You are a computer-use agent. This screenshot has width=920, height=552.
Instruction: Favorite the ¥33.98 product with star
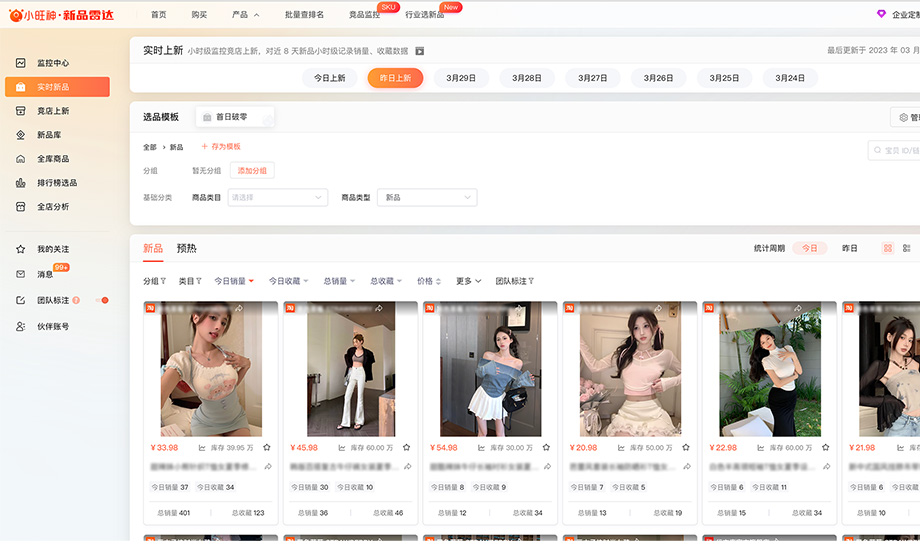click(x=267, y=448)
